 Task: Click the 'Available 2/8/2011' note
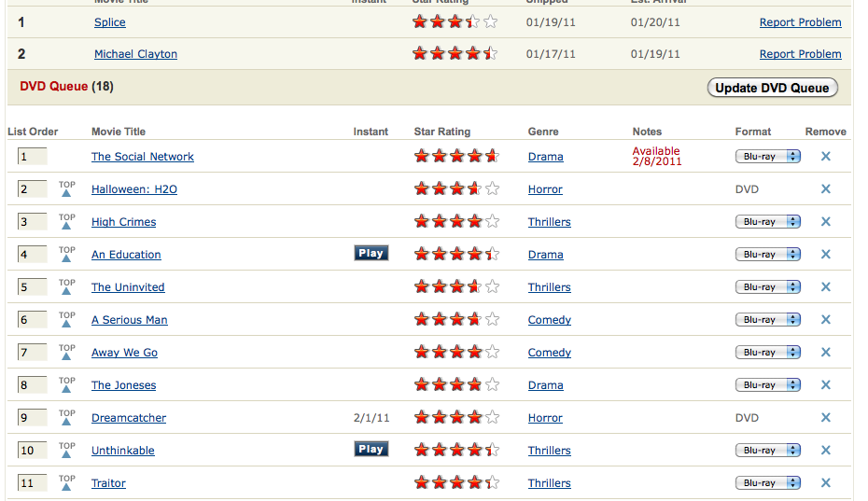657,156
